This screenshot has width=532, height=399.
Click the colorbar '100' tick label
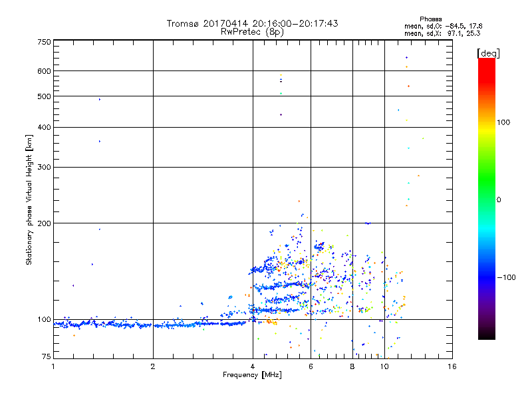coord(503,122)
